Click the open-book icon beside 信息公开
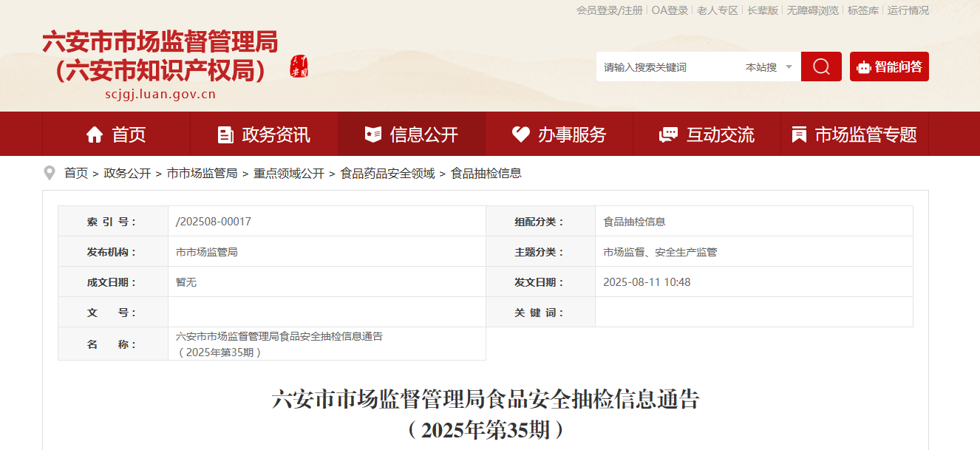The image size is (980, 450). click(x=373, y=134)
